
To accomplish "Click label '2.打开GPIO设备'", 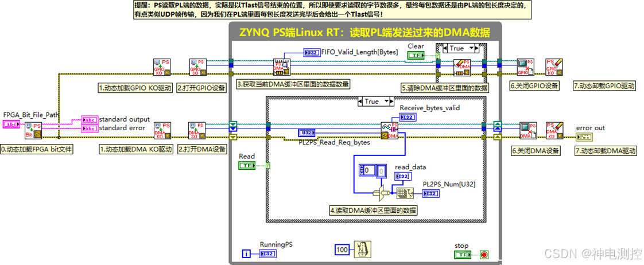I will pos(202,87).
